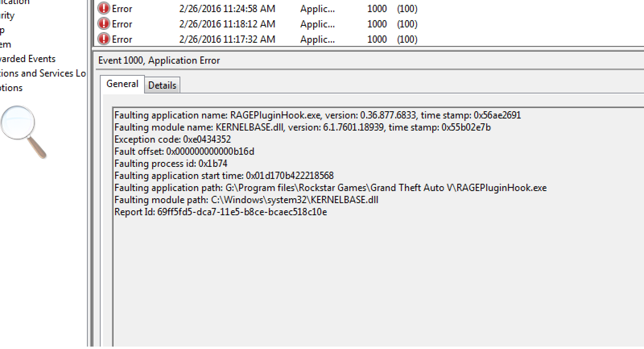Select the 2/26/2016 11:18:12 AM date cell
This screenshot has width=644, height=349.
tap(227, 24)
